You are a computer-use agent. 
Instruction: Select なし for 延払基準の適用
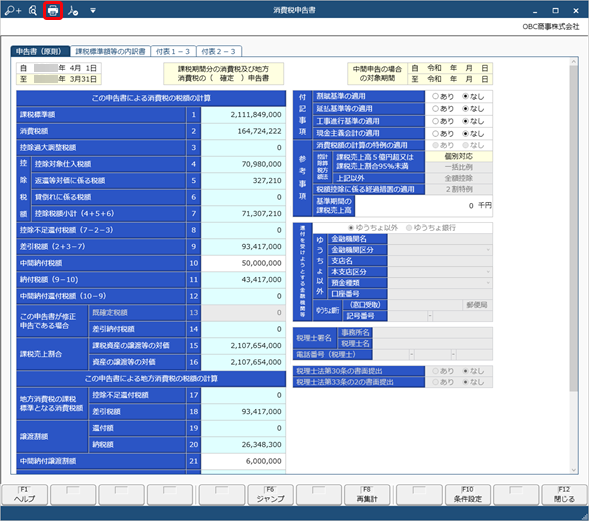(x=465, y=109)
